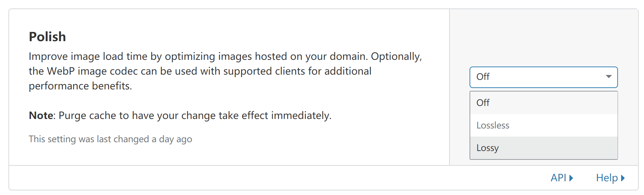Click the caret arrow in Polish select box

click(609, 77)
